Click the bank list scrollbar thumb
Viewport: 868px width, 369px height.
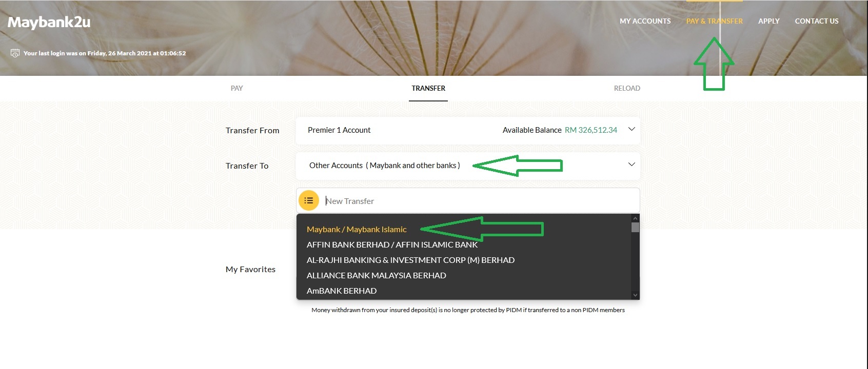635,227
